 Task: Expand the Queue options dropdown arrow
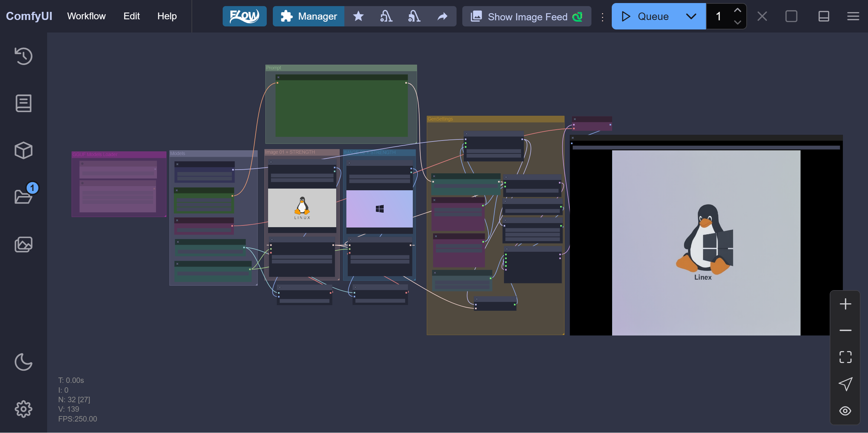[691, 16]
